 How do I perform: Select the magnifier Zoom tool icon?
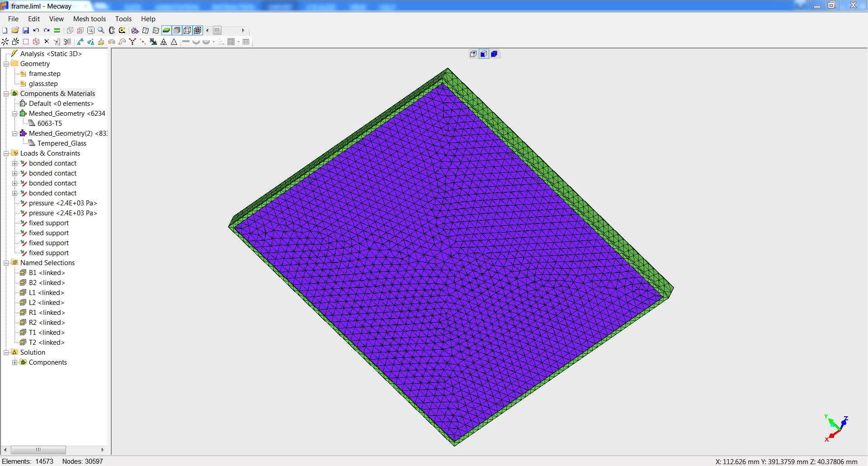pyautogui.click(x=101, y=30)
